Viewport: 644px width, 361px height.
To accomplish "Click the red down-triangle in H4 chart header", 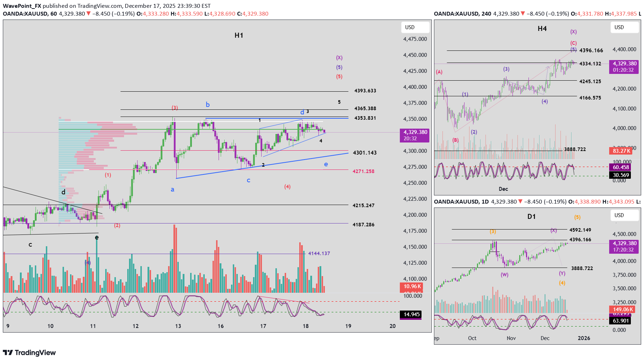I will coord(522,14).
